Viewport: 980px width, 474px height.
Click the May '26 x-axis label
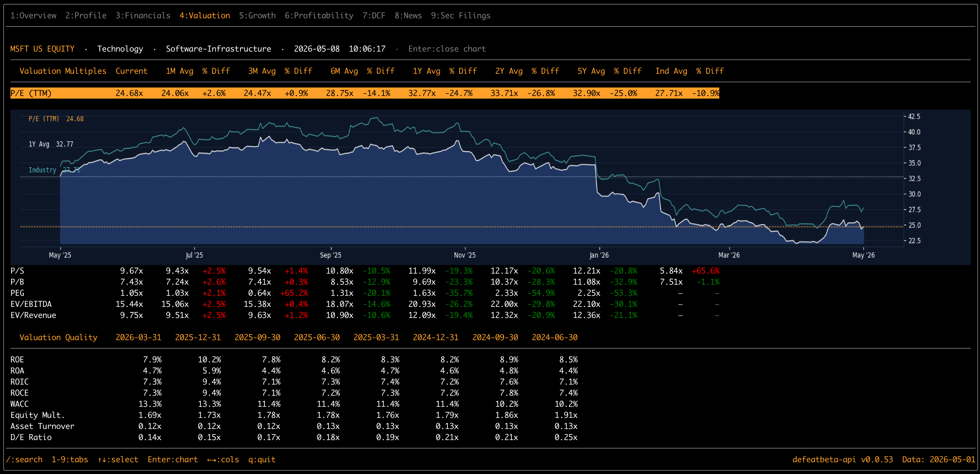pos(863,255)
